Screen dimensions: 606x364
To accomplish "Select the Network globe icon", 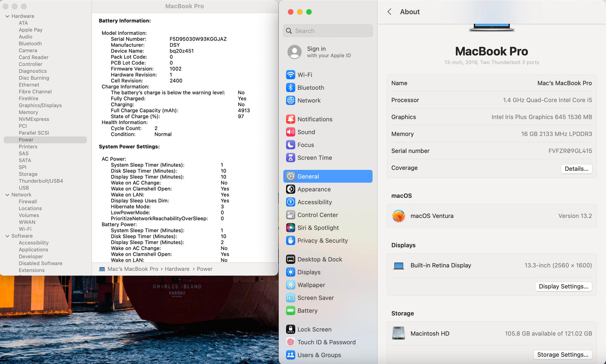I will [291, 100].
